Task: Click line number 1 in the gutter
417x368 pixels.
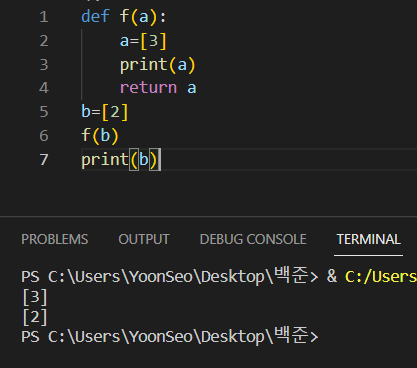Action: point(44,17)
